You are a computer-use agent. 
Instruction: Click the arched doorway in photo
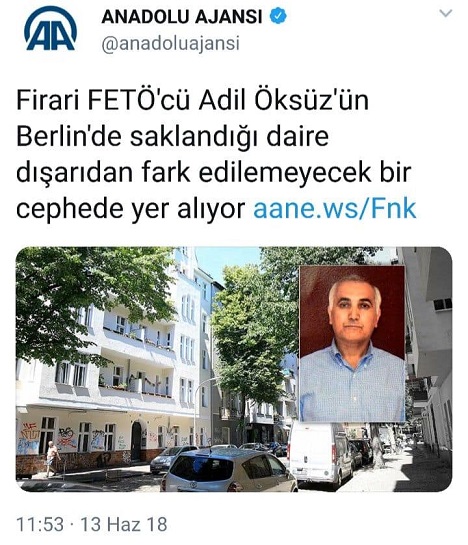point(136,441)
